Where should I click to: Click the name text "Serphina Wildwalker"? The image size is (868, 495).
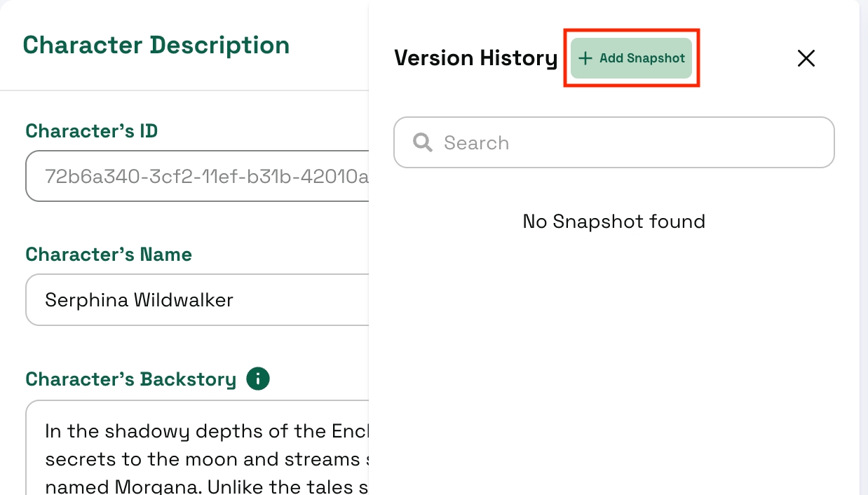(x=139, y=300)
